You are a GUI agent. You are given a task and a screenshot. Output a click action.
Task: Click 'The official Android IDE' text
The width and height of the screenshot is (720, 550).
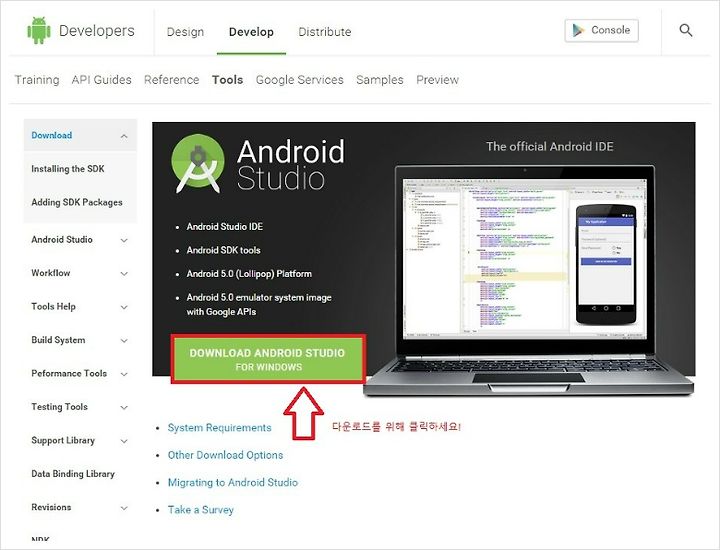pos(550,146)
